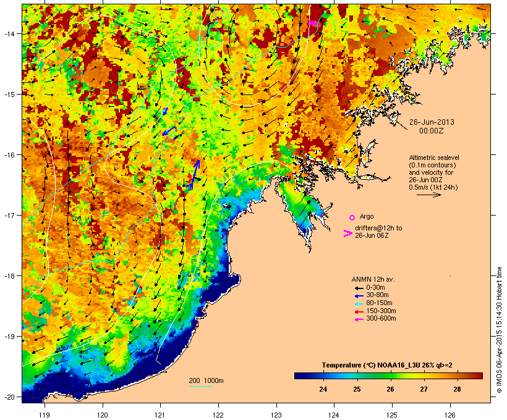This screenshot has height=420, width=507.
Task: Click the longitude label 125
Action: point(392,415)
